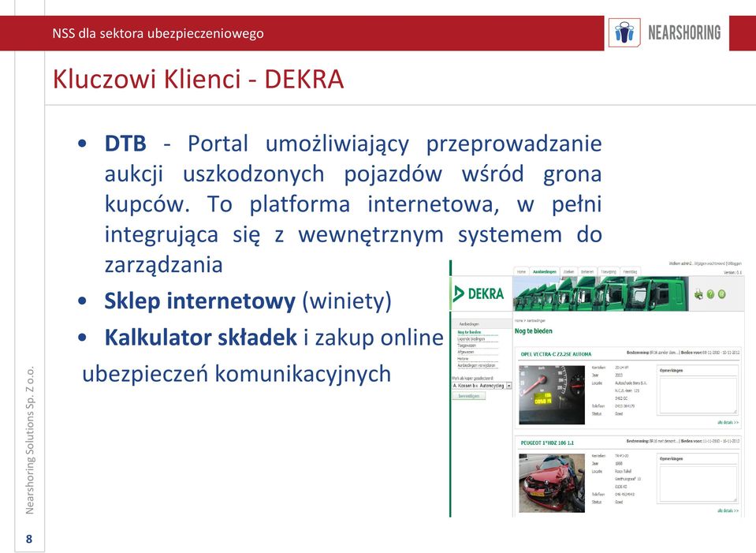The image size is (756, 553).
Task: Click slide title 'Kluczowi Klienci - DEKRA'
Action: [x=198, y=79]
